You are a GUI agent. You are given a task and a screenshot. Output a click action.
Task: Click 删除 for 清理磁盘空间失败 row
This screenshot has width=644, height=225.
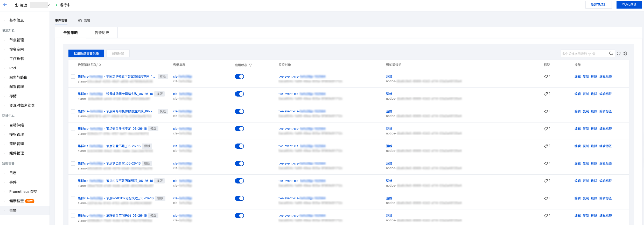pyautogui.click(x=594, y=216)
